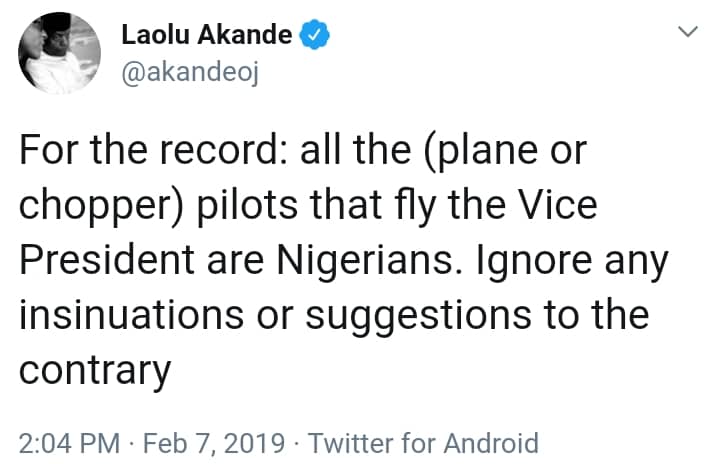Expand the tweet options chevron
The height and width of the screenshot is (464, 720).
(x=687, y=33)
